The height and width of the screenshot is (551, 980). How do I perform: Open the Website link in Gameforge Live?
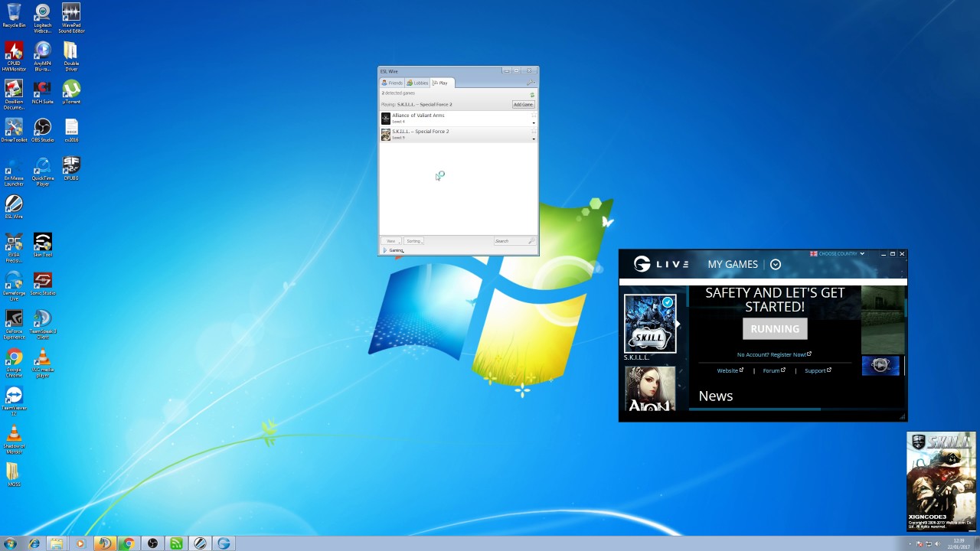(730, 370)
